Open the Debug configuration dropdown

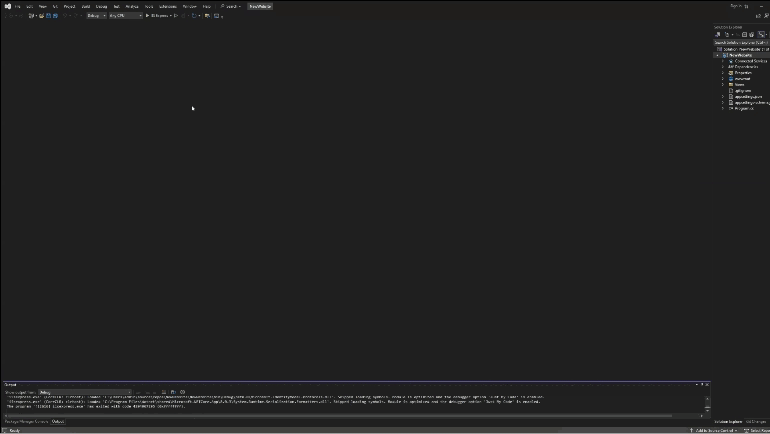pos(95,16)
